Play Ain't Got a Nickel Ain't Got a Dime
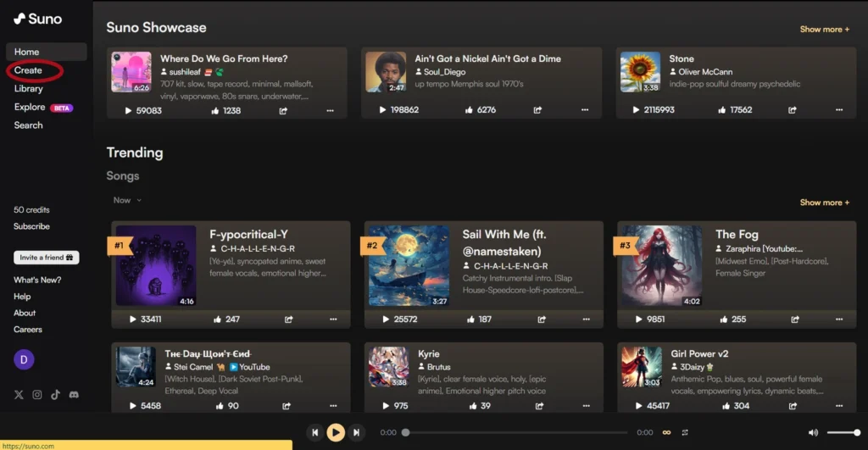 pyautogui.click(x=382, y=110)
